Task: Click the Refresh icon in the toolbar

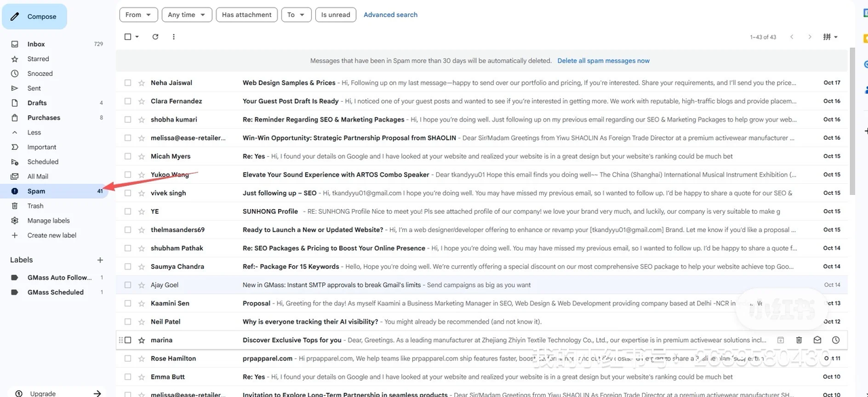Action: (x=155, y=37)
